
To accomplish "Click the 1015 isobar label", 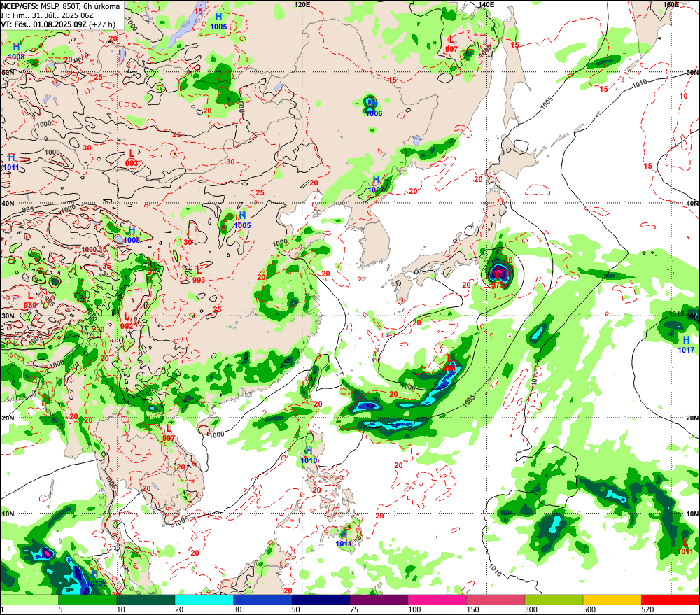I will tap(677, 314).
